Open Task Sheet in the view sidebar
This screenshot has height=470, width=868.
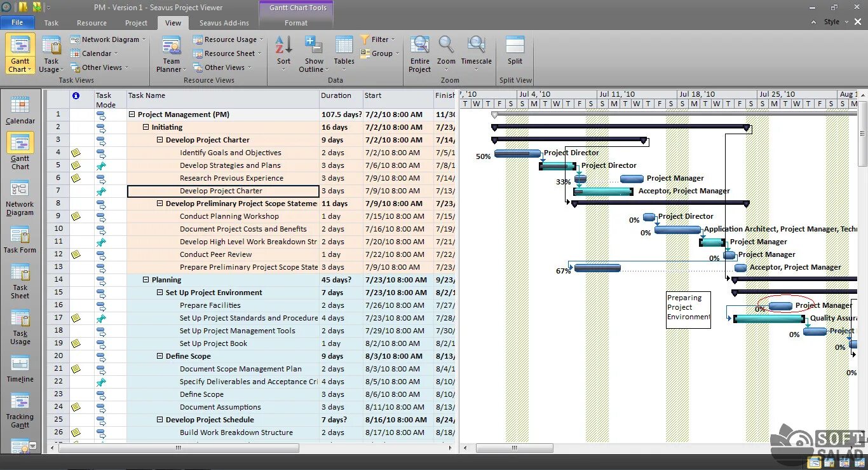(20, 282)
